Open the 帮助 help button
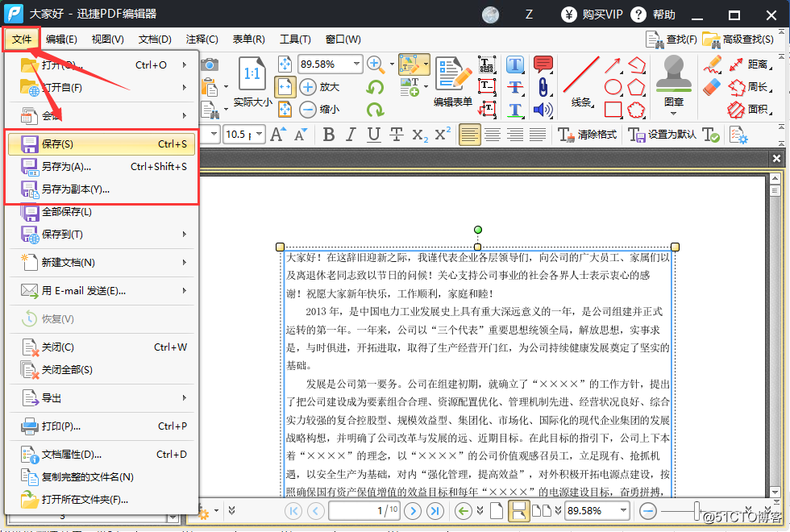Viewport: 790px width, 532px height. (x=653, y=15)
